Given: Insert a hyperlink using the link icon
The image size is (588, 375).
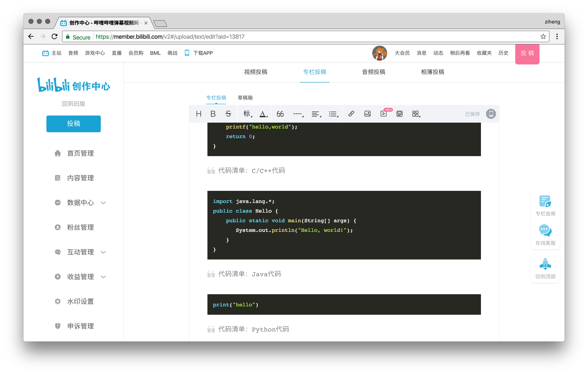Looking at the screenshot, I should pyautogui.click(x=351, y=114).
